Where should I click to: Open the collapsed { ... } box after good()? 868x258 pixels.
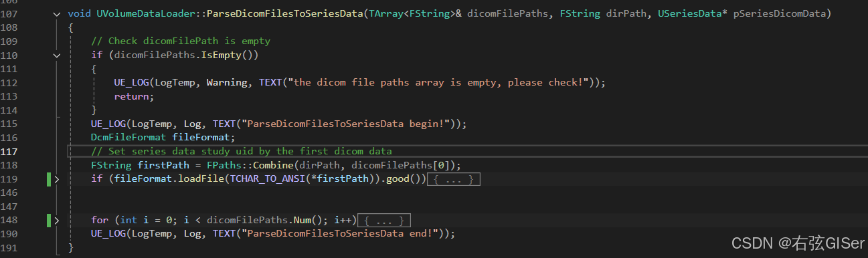[454, 179]
